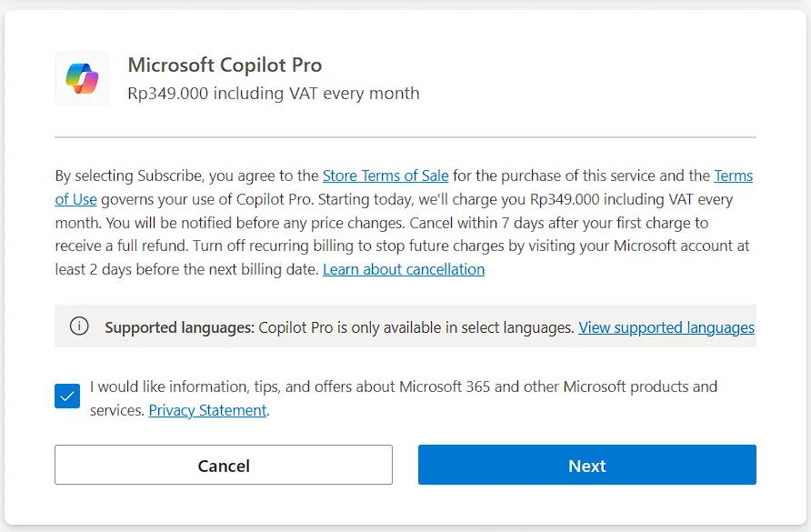Click the bold Supported languages label

click(x=179, y=327)
